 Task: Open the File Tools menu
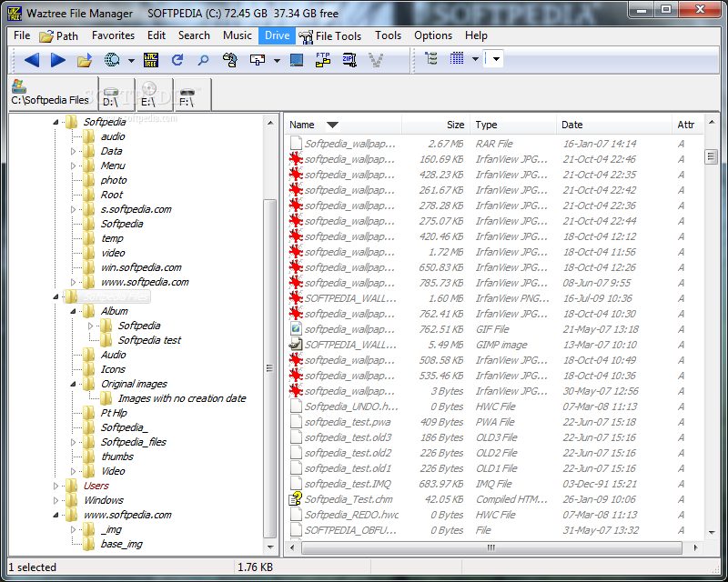[330, 35]
